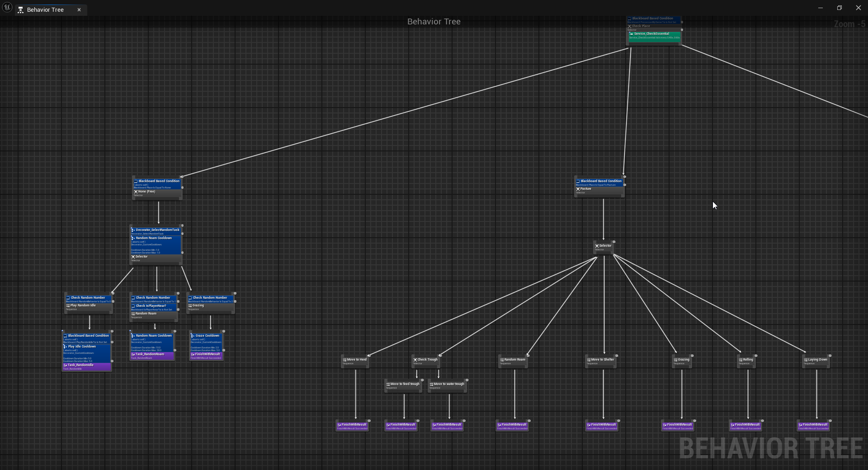Click the Decorator_SelectRandomTask decorator
This screenshot has height=470, width=868.
pyautogui.click(x=156, y=231)
